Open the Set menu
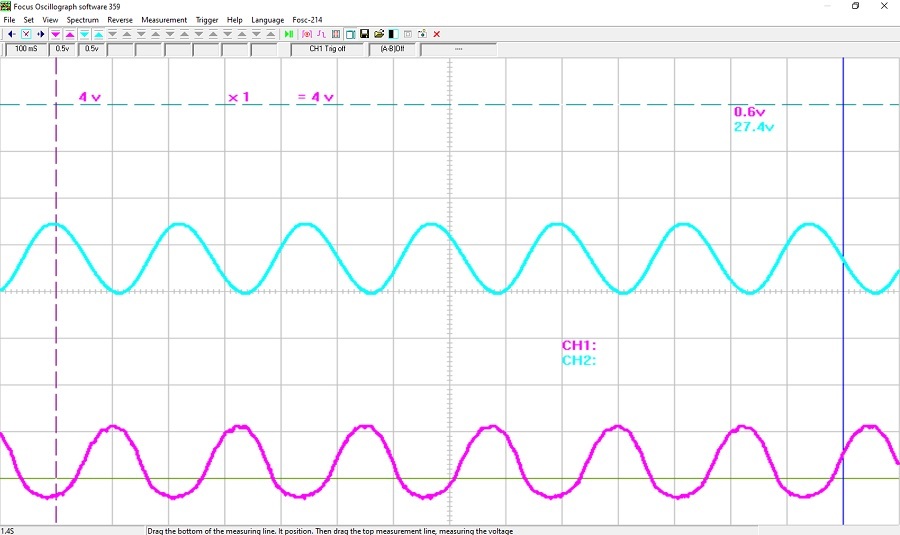 28,20
